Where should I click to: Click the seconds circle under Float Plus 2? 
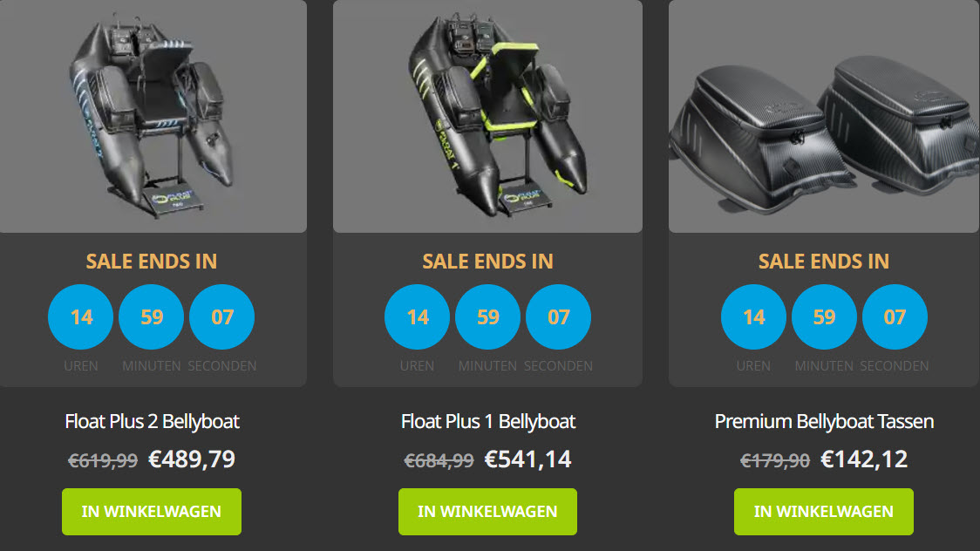[221, 316]
